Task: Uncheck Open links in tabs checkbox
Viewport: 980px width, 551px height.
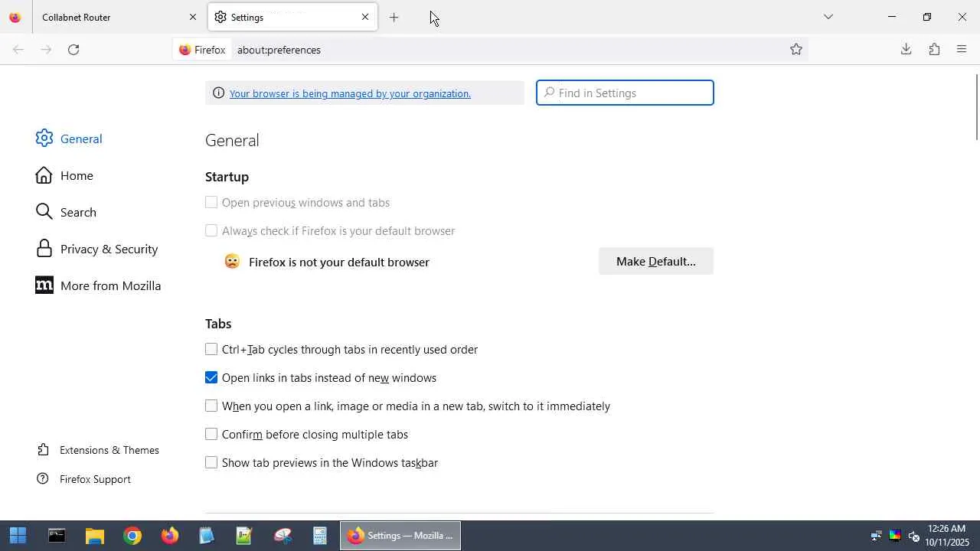Action: pos(211,378)
